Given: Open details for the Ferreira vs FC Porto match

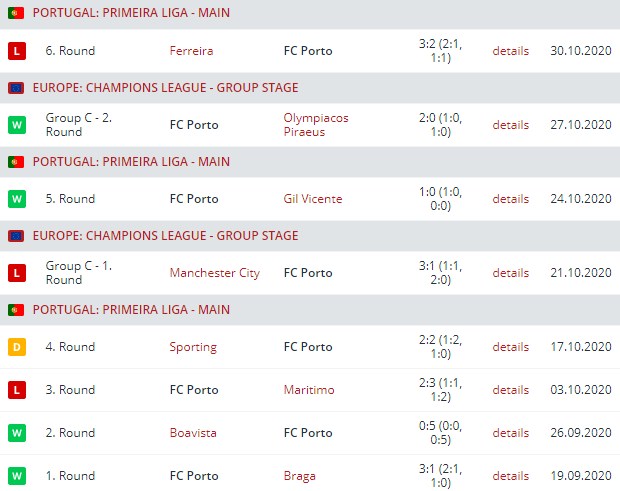Looking at the screenshot, I should pos(510,51).
